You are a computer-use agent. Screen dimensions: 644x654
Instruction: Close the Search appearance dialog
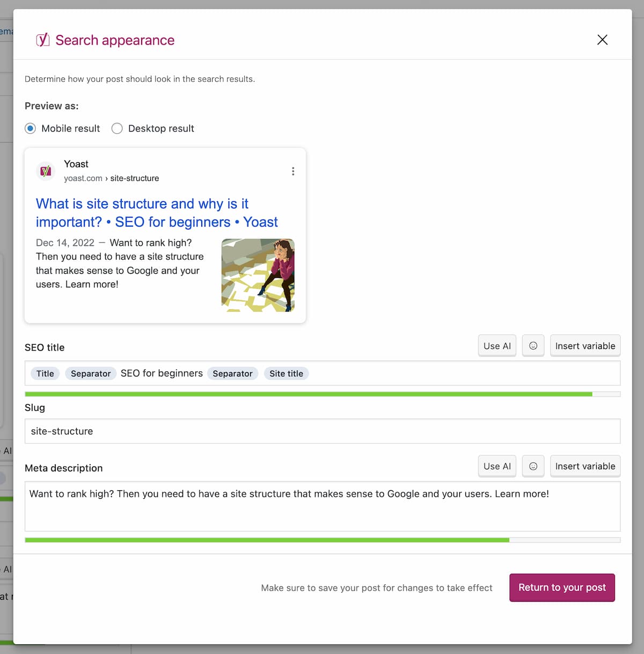[602, 40]
